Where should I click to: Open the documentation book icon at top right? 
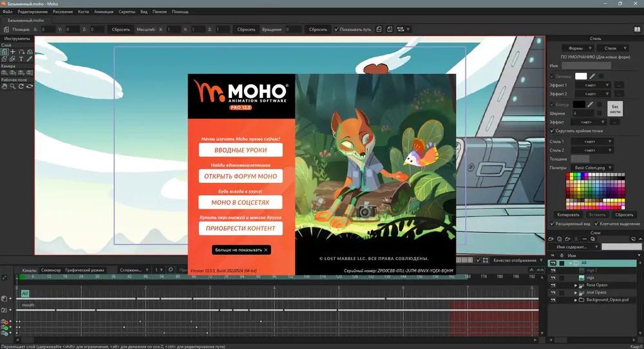[637, 30]
